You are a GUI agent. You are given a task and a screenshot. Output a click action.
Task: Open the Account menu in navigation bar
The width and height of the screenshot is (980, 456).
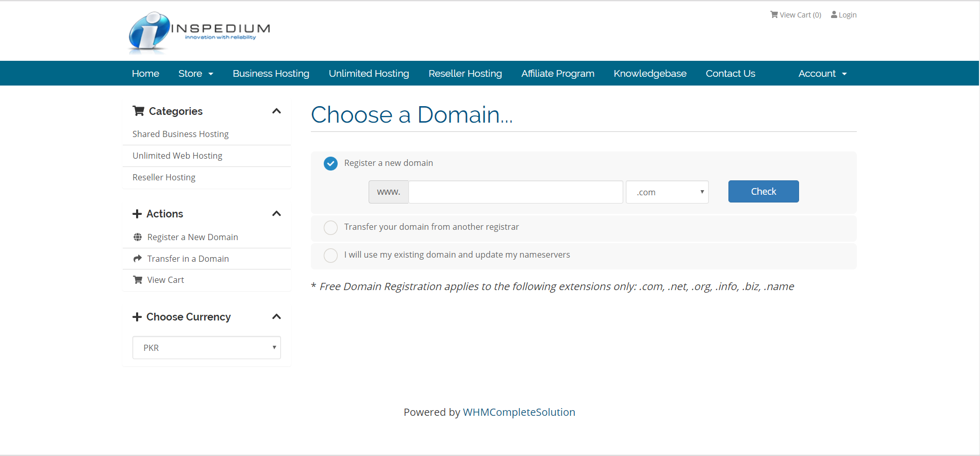(822, 74)
